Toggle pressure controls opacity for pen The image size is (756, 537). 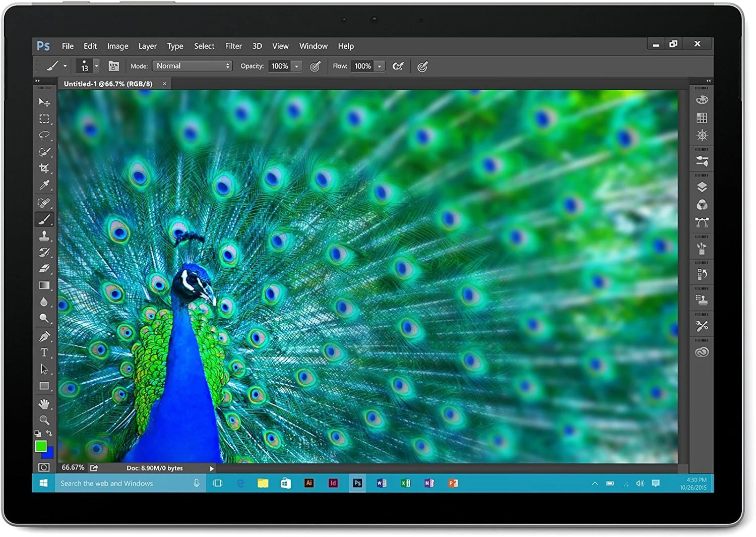(315, 66)
